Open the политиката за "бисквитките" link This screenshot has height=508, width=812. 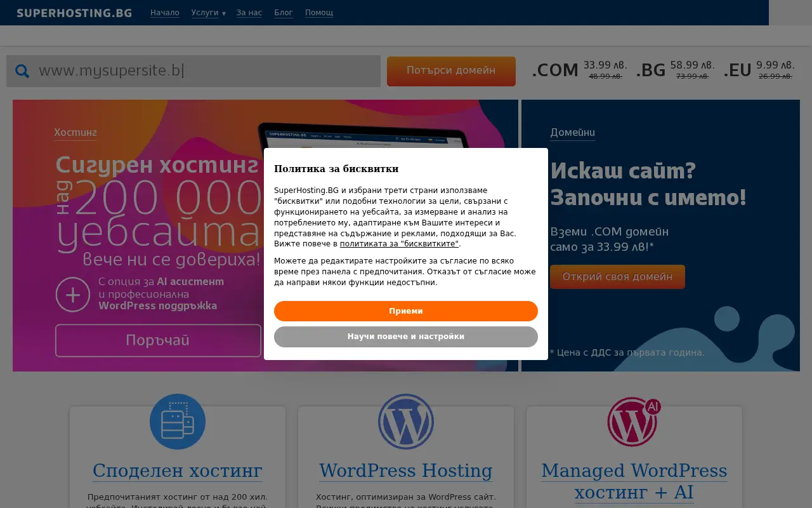(x=399, y=244)
